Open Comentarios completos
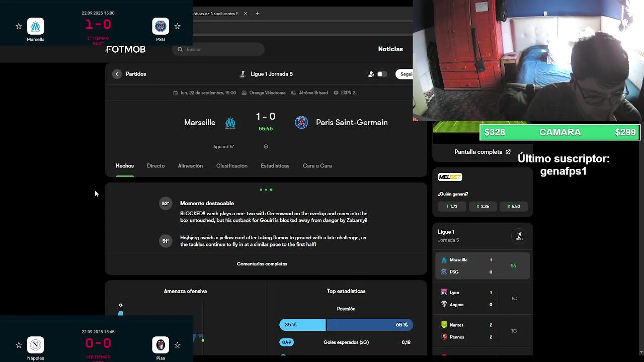 pos(262,264)
